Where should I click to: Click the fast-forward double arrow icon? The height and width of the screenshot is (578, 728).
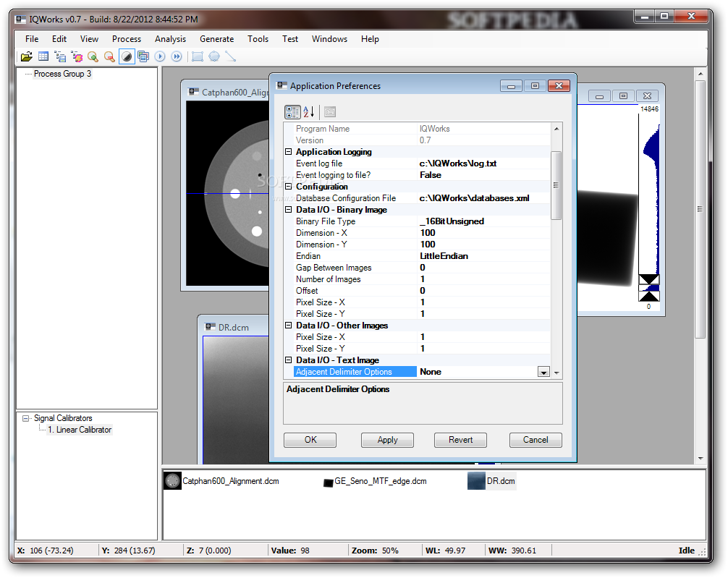(x=177, y=56)
